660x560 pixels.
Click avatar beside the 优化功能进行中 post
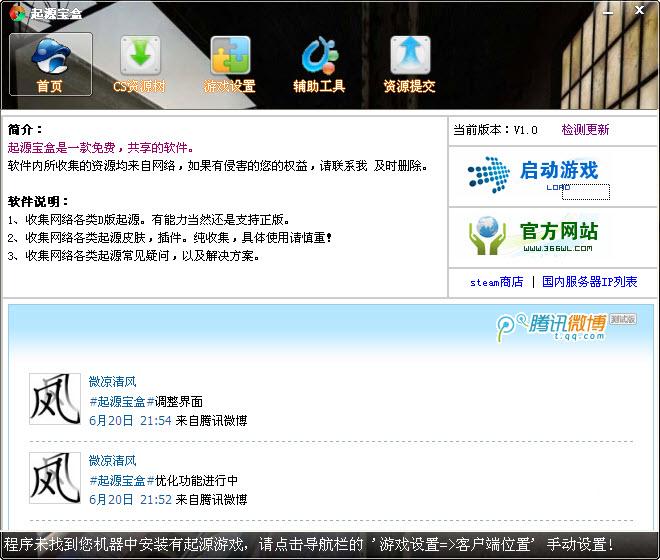pos(54,478)
